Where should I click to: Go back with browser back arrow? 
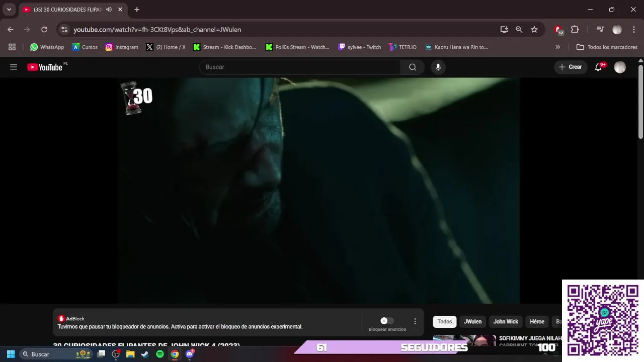11,30
